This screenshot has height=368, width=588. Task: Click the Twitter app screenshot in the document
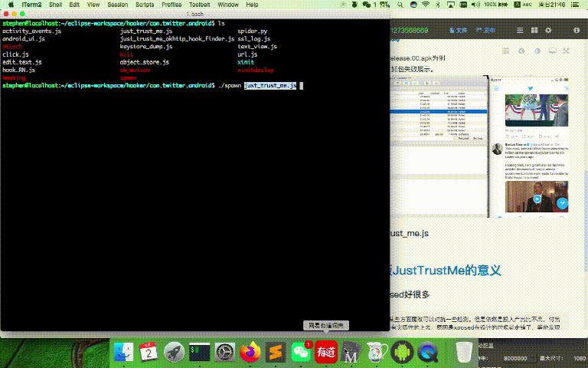tap(529, 146)
